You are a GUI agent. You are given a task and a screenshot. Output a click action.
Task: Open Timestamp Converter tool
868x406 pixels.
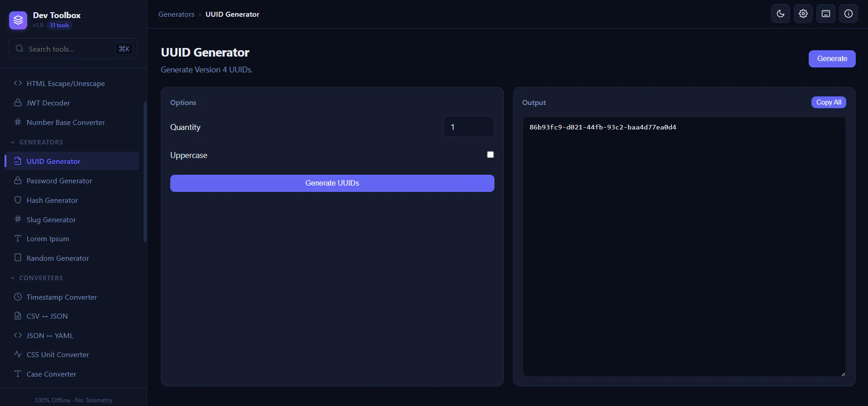click(72, 297)
